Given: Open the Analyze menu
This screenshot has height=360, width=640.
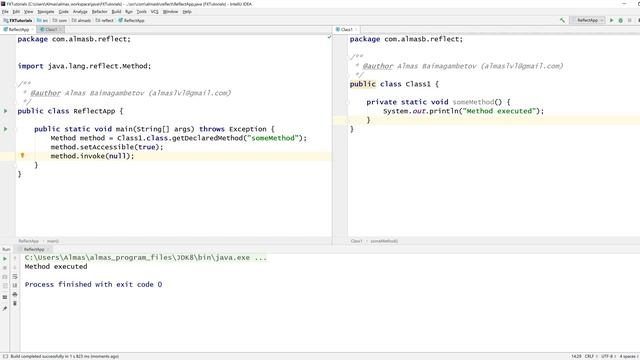Looking at the screenshot, I should pyautogui.click(x=80, y=12).
